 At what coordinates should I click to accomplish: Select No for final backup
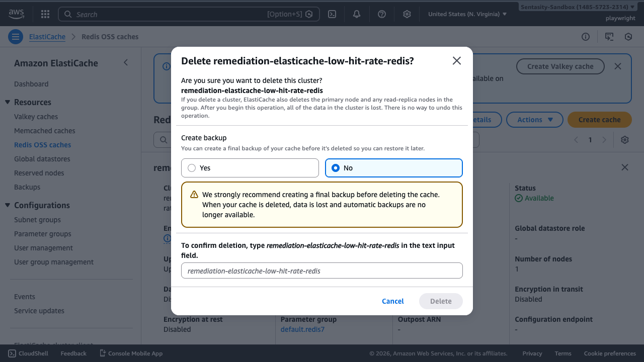[x=336, y=168]
